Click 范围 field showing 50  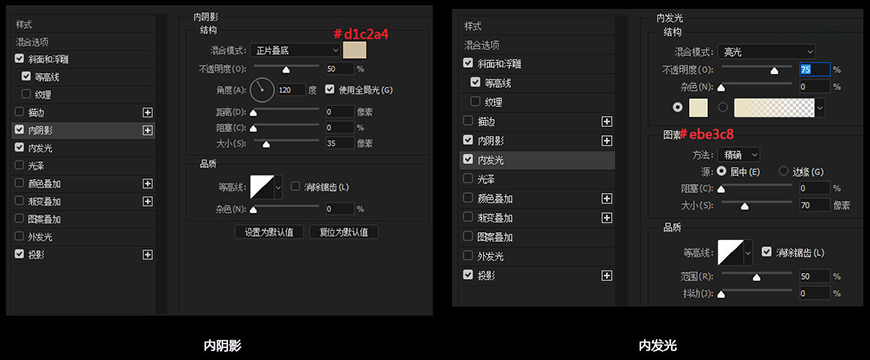(815, 276)
